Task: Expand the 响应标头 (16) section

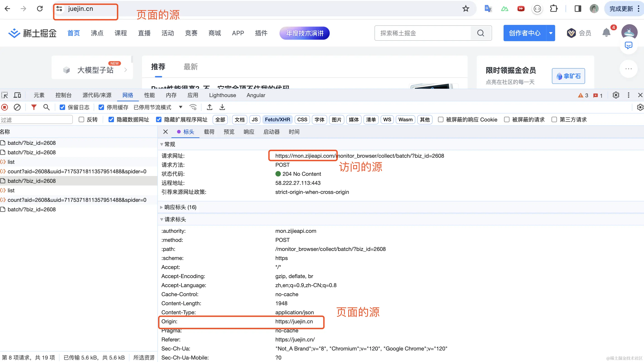Action: [x=161, y=207]
